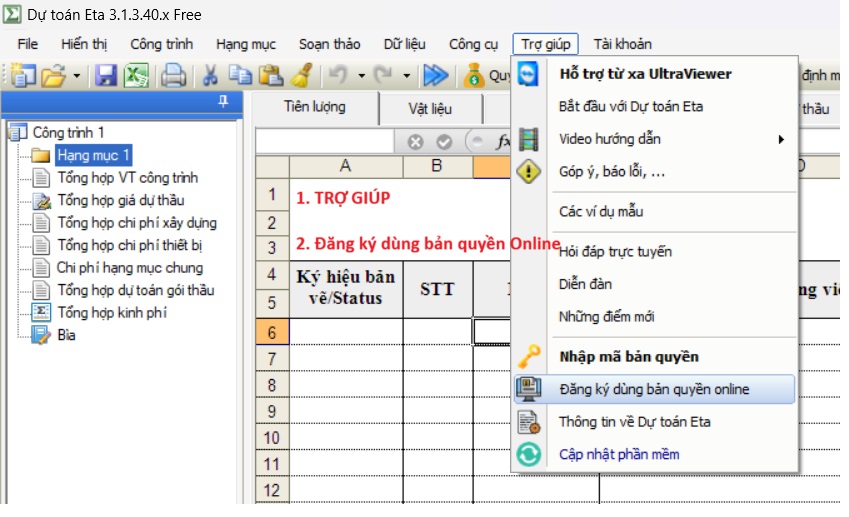The height and width of the screenshot is (517, 849).
Task: Expand the Open folder dropdown arrow
Action: coord(77,76)
